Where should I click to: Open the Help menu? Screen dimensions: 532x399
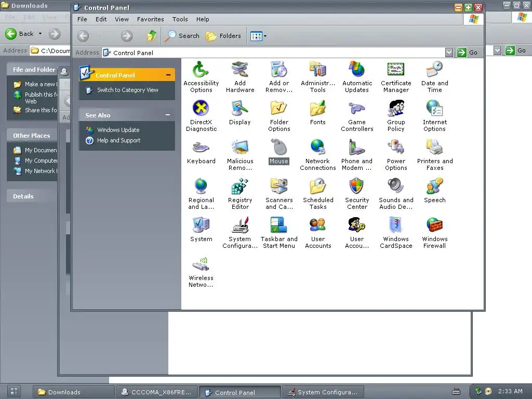tap(203, 19)
